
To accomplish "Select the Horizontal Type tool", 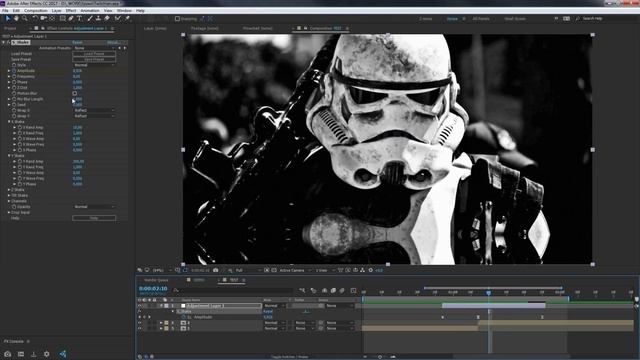I will point(80,18).
